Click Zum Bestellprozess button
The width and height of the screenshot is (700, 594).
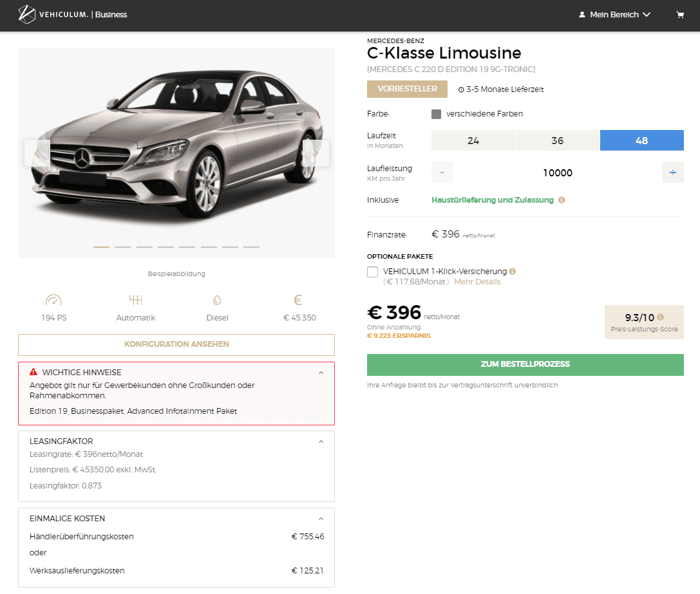[525, 365]
